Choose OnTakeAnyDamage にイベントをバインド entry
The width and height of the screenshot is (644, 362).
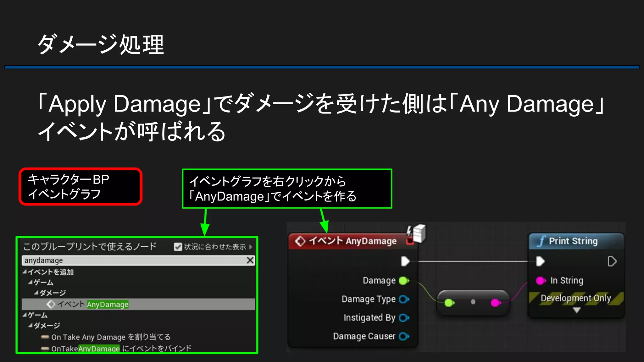coord(121,348)
